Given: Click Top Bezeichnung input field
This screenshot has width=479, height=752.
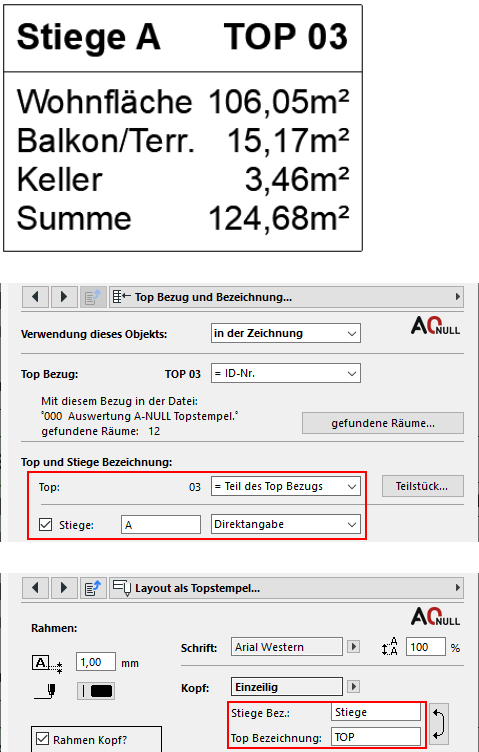Looking at the screenshot, I should pos(375,737).
